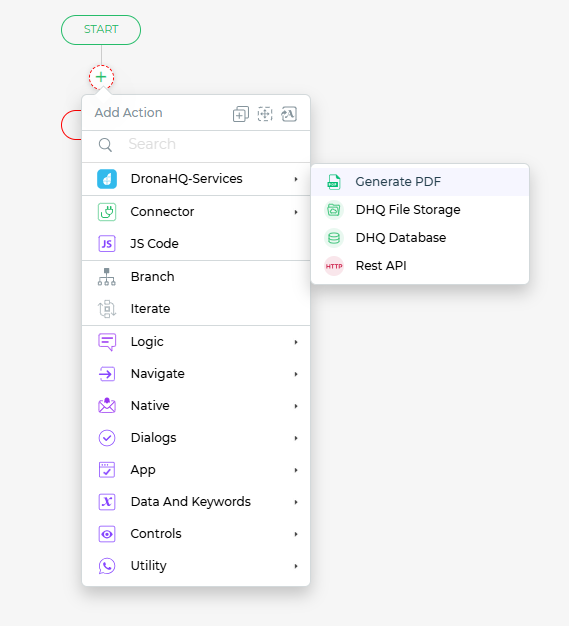Click the Native envelope icon

[107, 406]
